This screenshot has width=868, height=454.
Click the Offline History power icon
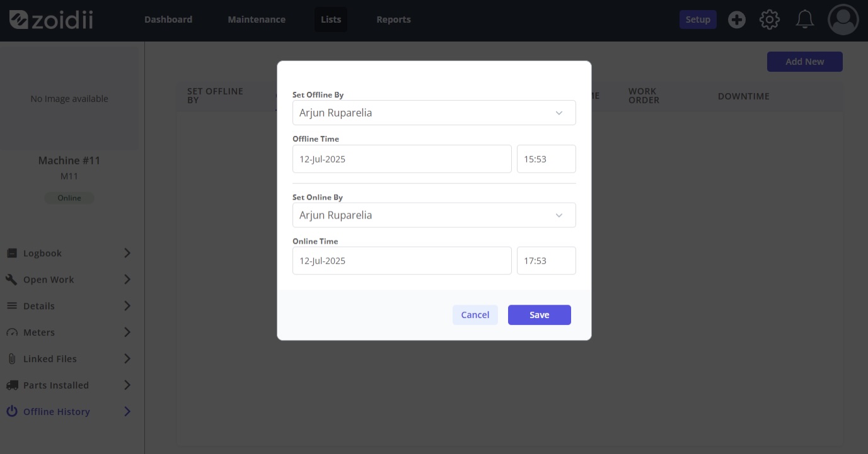12,411
